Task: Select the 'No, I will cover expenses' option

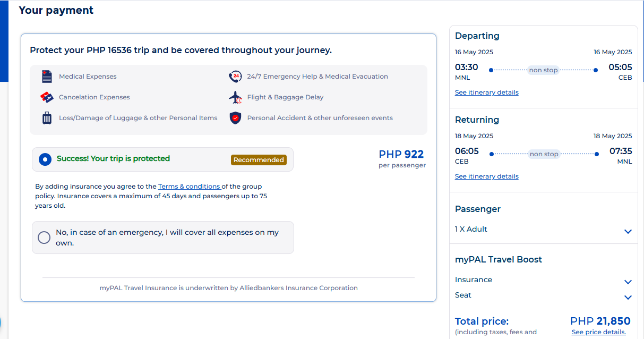Action: click(x=44, y=238)
